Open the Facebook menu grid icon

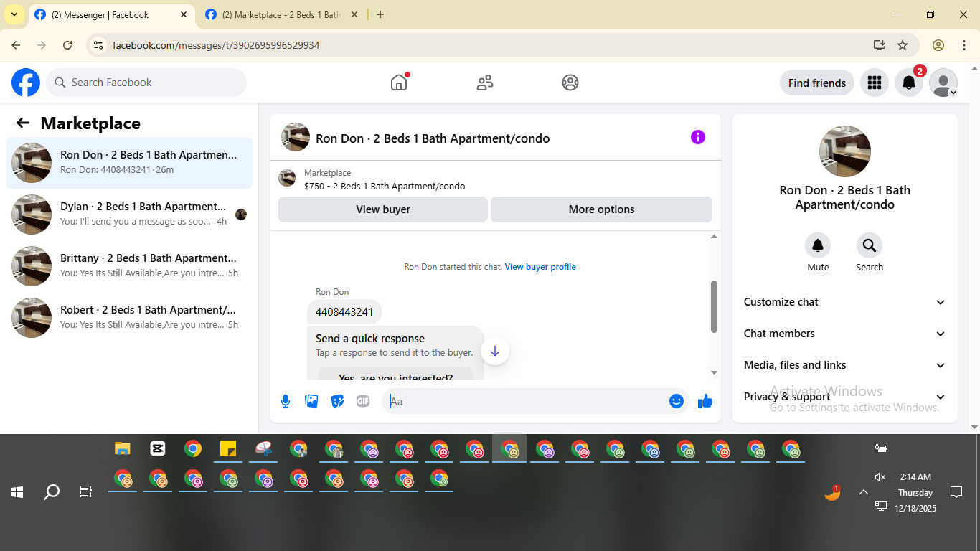874,83
